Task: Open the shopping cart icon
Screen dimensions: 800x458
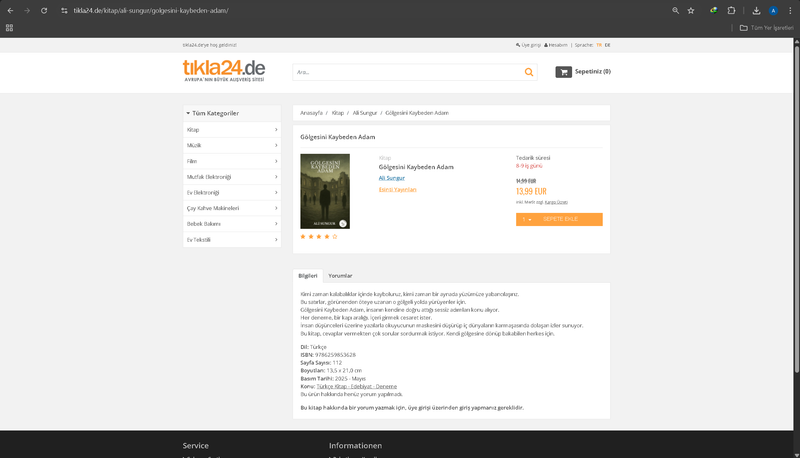Action: point(564,72)
